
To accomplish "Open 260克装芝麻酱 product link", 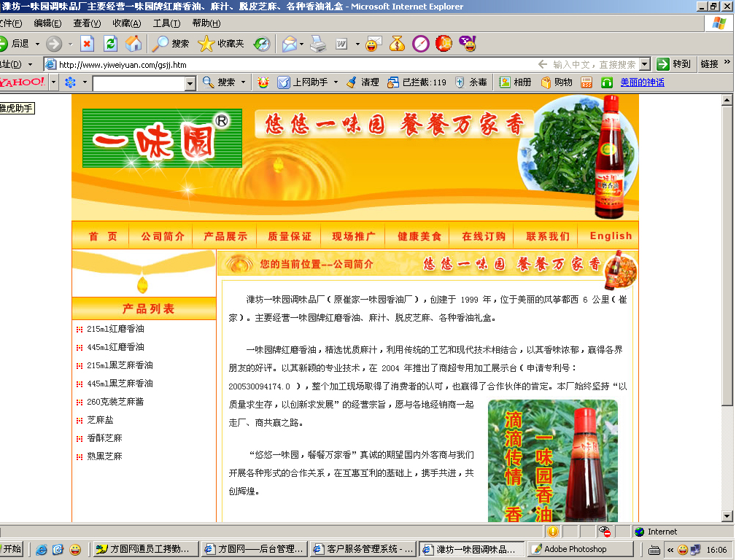I will [115, 402].
